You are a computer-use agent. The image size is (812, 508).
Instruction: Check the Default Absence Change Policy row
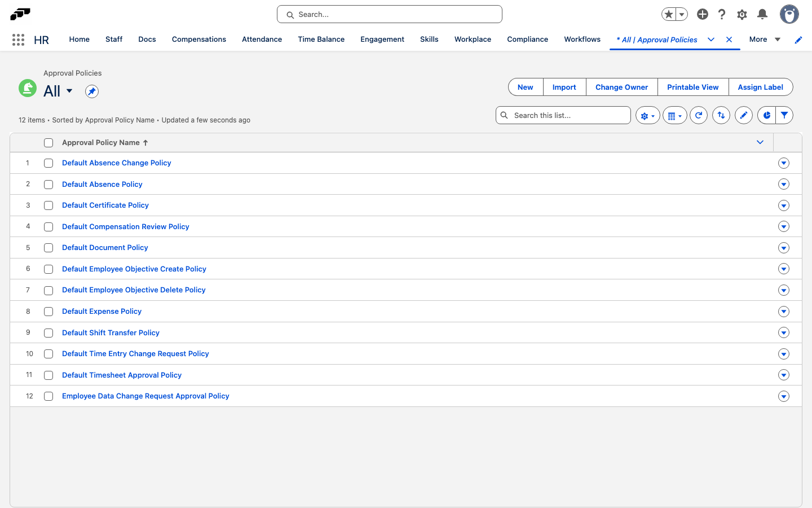coord(48,163)
